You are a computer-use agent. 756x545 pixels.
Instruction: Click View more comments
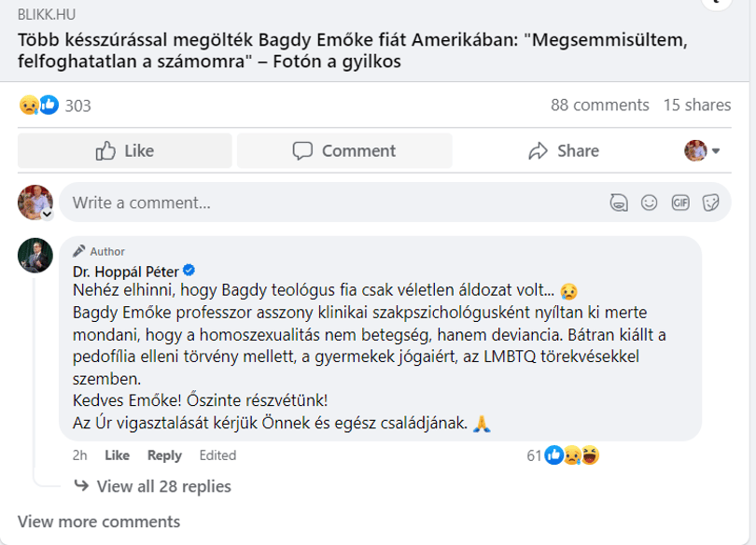click(x=99, y=522)
